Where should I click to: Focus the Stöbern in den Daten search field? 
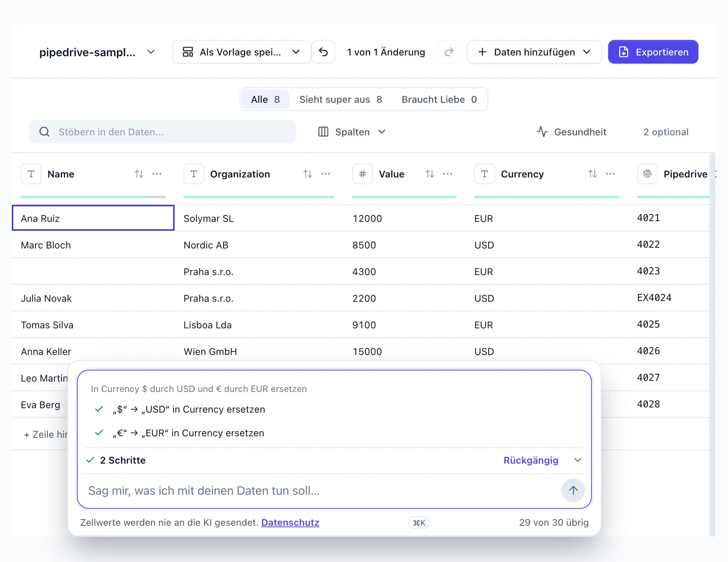(x=163, y=132)
